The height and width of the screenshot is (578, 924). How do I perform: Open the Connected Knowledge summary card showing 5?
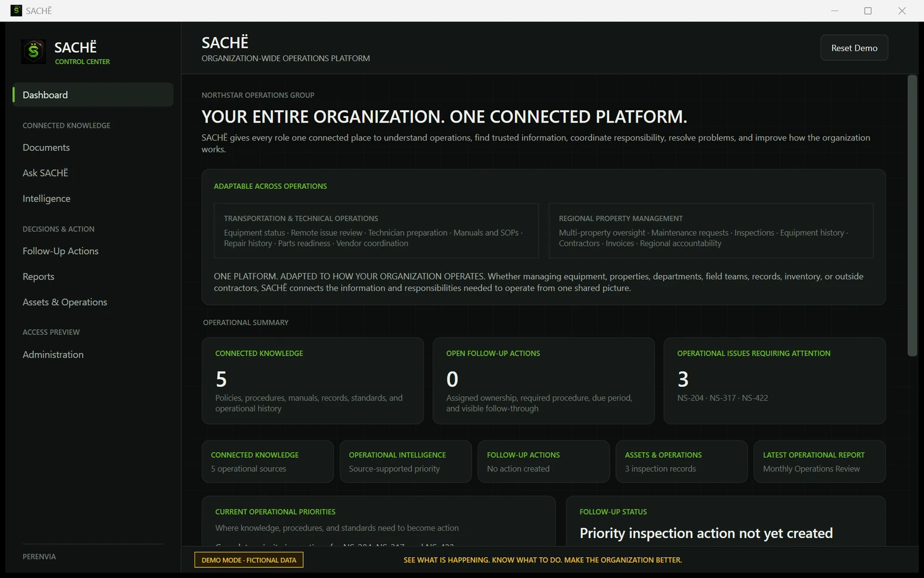point(312,381)
